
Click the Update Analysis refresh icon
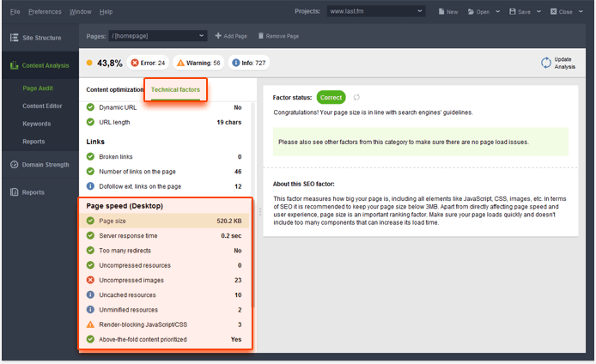pos(545,63)
